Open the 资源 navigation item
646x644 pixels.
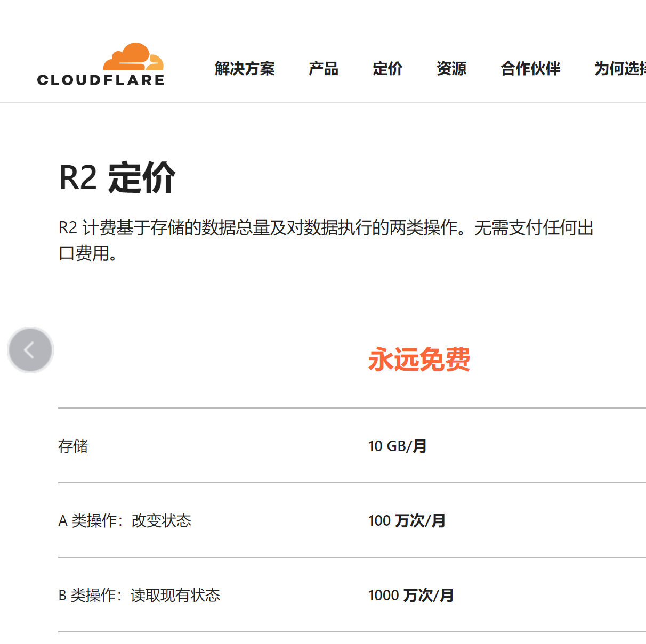451,69
